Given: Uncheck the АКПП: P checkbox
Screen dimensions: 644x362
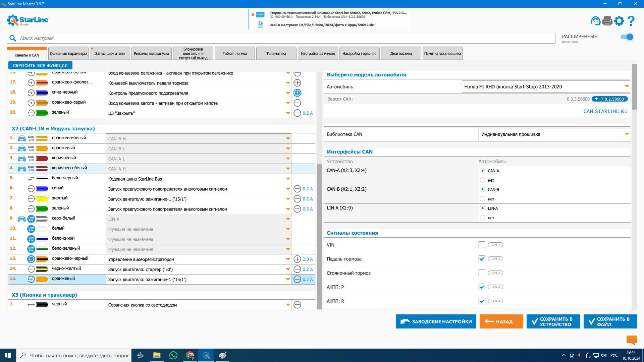Looking at the screenshot, I should pyautogui.click(x=482, y=287).
